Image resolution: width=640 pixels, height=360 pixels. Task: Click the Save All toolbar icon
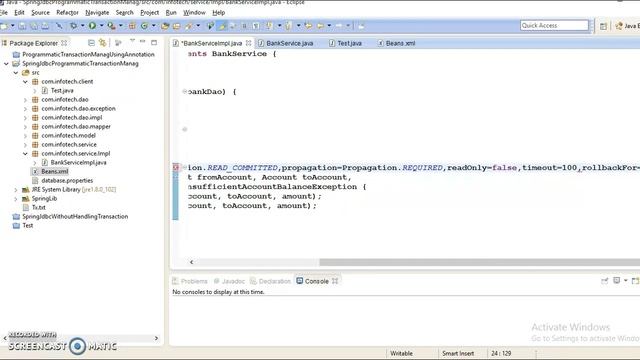coord(34,26)
